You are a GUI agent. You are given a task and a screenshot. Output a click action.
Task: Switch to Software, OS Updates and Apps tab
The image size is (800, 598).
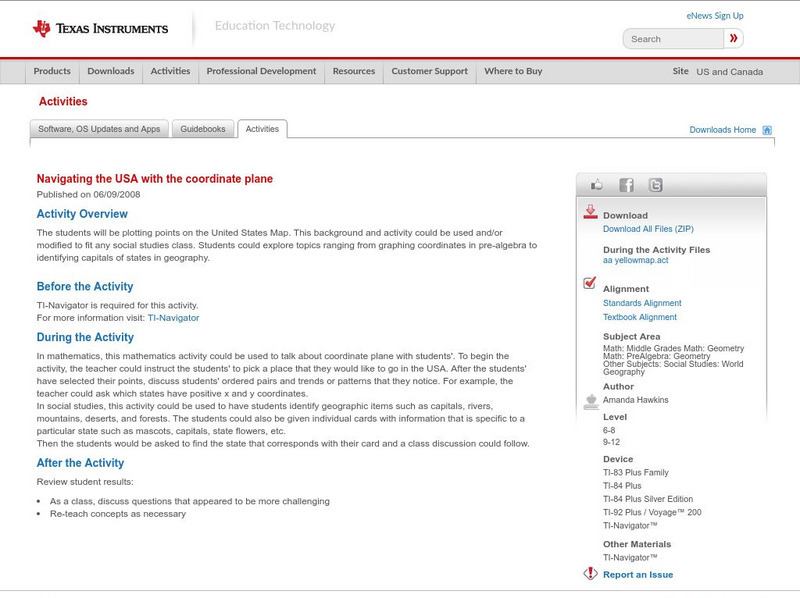tap(99, 129)
